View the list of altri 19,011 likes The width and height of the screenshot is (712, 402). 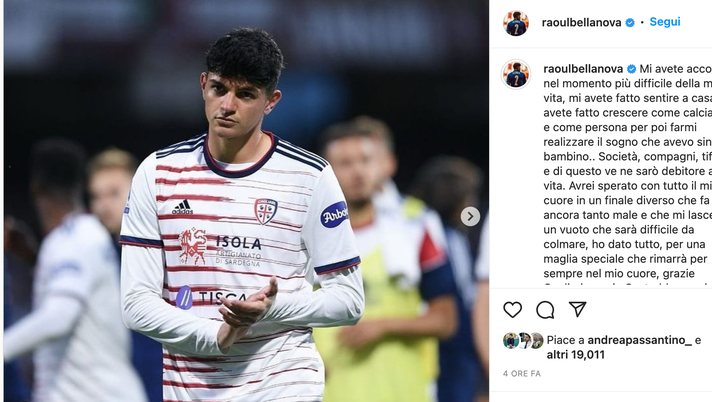tap(575, 355)
